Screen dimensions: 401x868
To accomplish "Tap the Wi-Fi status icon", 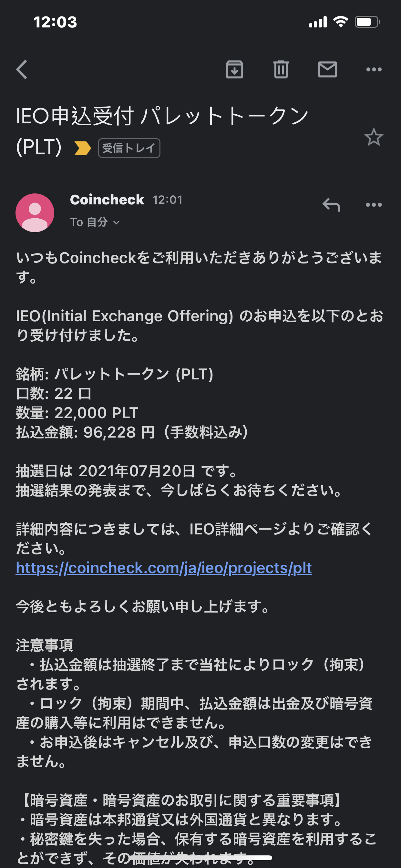I will [340, 22].
